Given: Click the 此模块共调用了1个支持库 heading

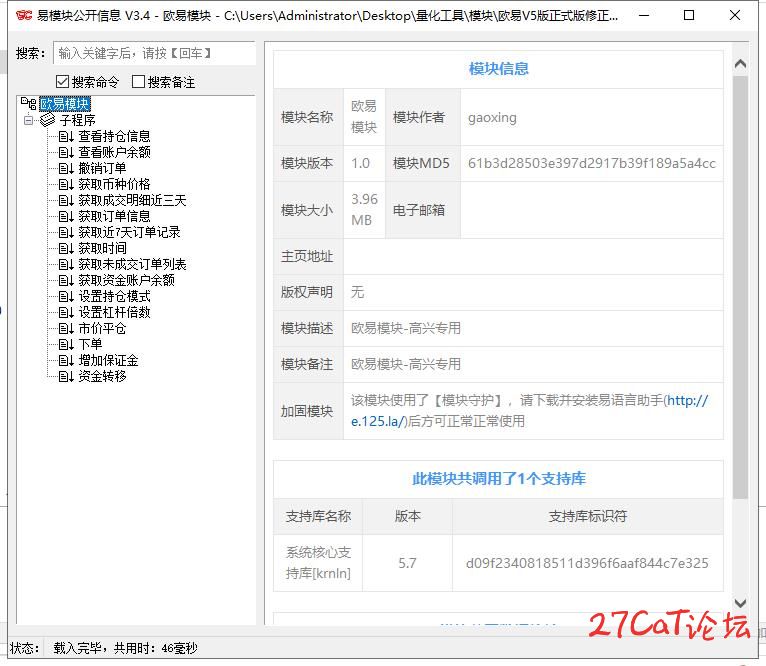Looking at the screenshot, I should [x=499, y=479].
